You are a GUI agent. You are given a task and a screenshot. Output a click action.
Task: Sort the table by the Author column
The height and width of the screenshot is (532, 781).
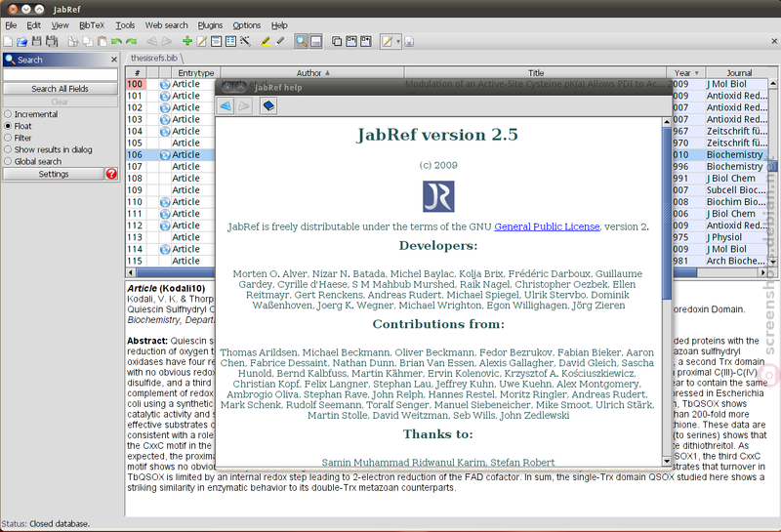pos(312,73)
